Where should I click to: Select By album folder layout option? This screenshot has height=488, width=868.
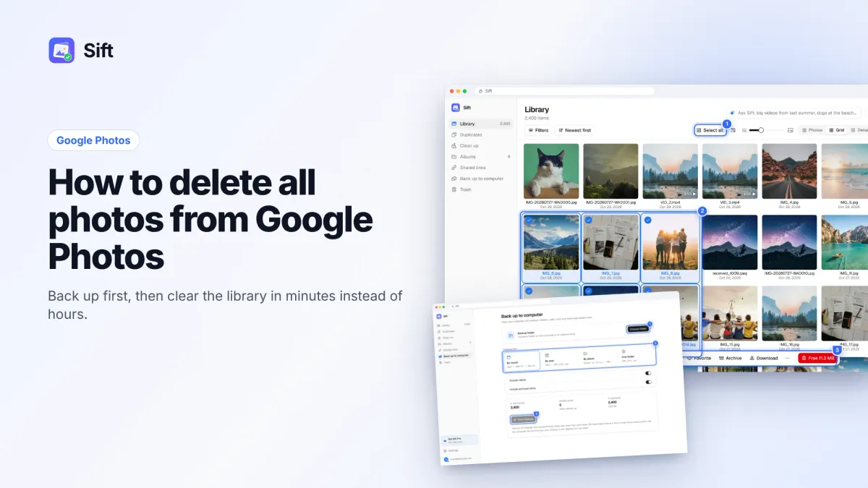click(x=599, y=356)
